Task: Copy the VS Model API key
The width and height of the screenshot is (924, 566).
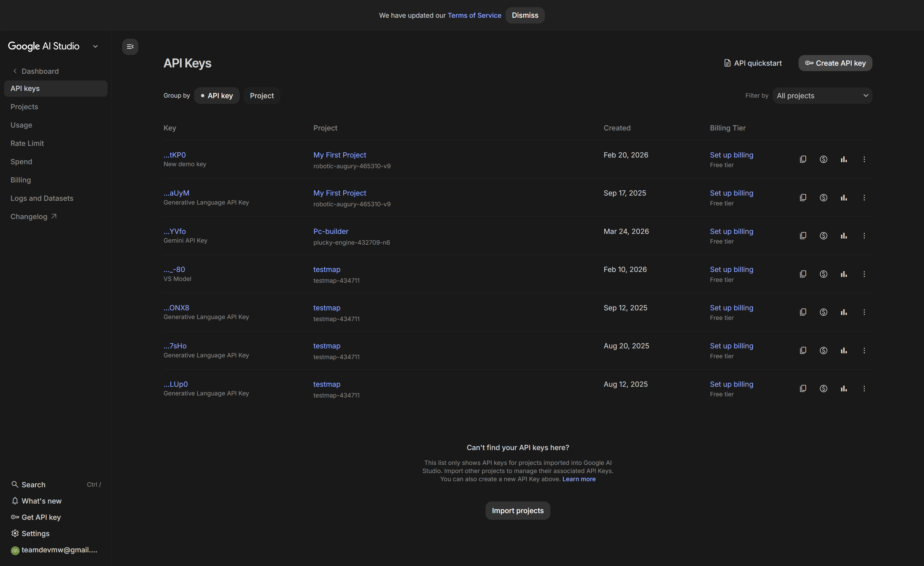Action: [x=803, y=274]
